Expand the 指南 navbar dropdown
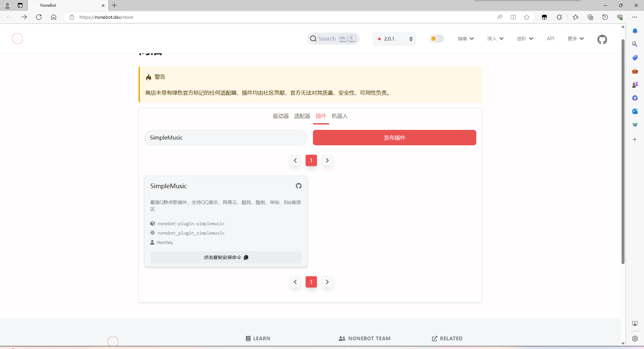This screenshot has width=644, height=349. tap(466, 39)
